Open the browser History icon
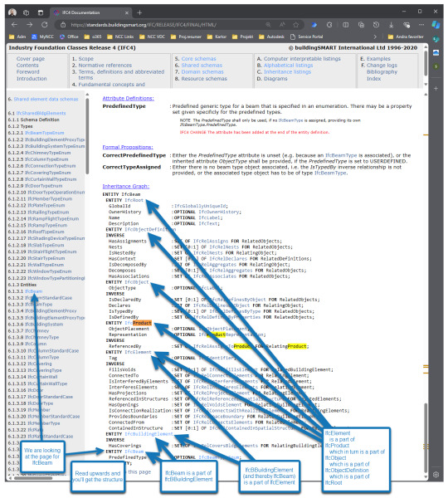The image size is (448, 498). pos(377,25)
